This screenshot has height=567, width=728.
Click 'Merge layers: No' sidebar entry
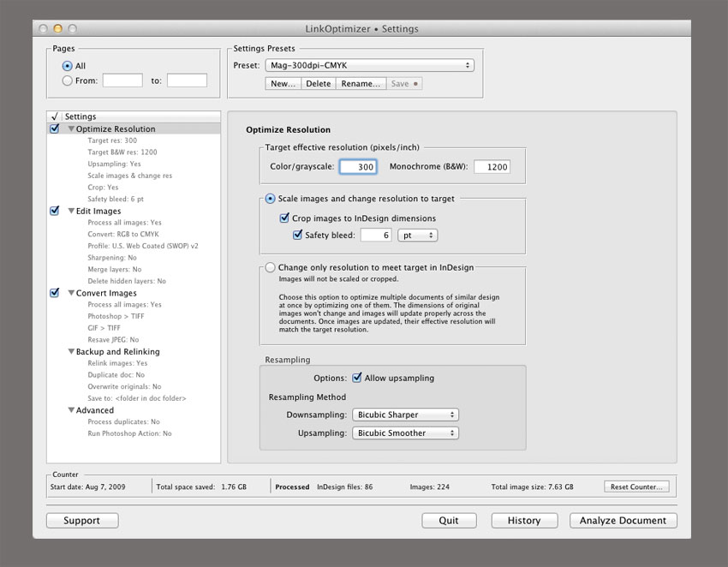115,269
